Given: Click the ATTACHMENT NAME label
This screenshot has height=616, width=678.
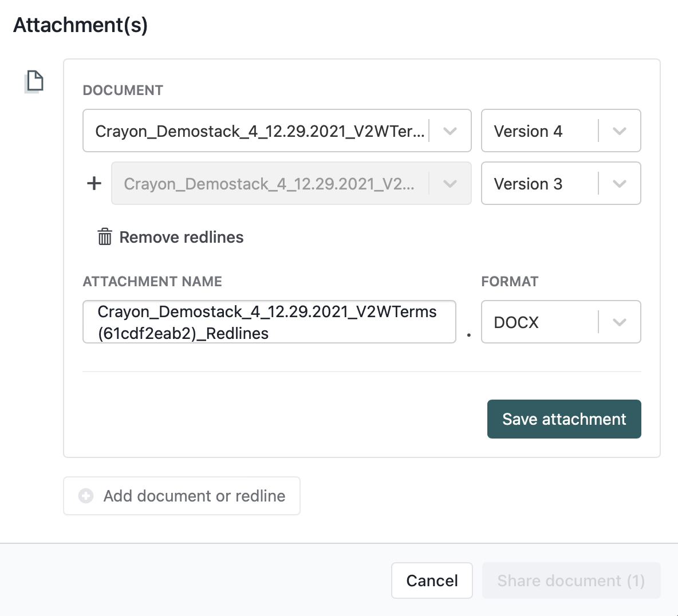Looking at the screenshot, I should click(152, 282).
